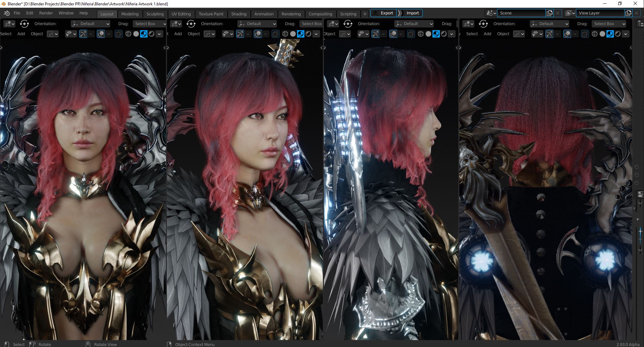Open overlays options dropdown in three-quarter-view viewport

[265, 34]
